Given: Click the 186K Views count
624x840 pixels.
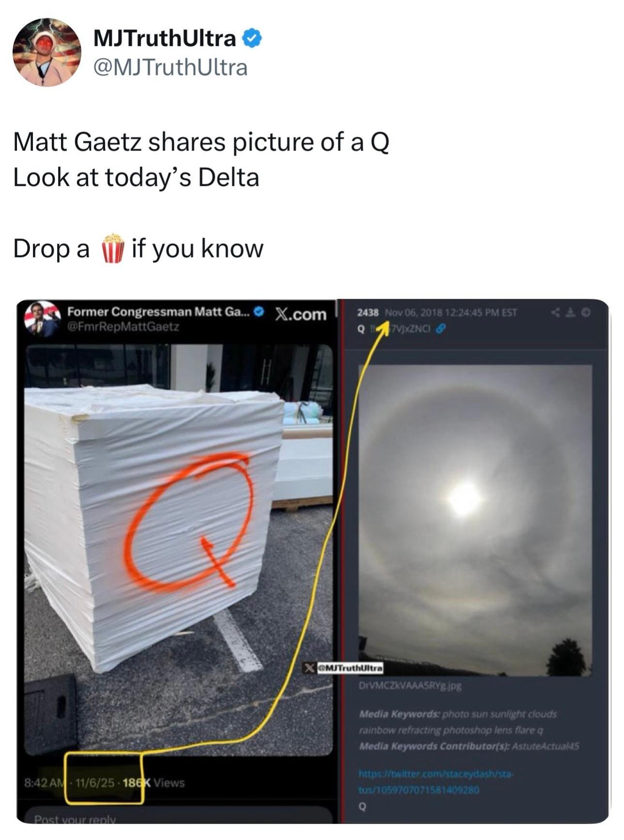Looking at the screenshot, I should point(154,782).
